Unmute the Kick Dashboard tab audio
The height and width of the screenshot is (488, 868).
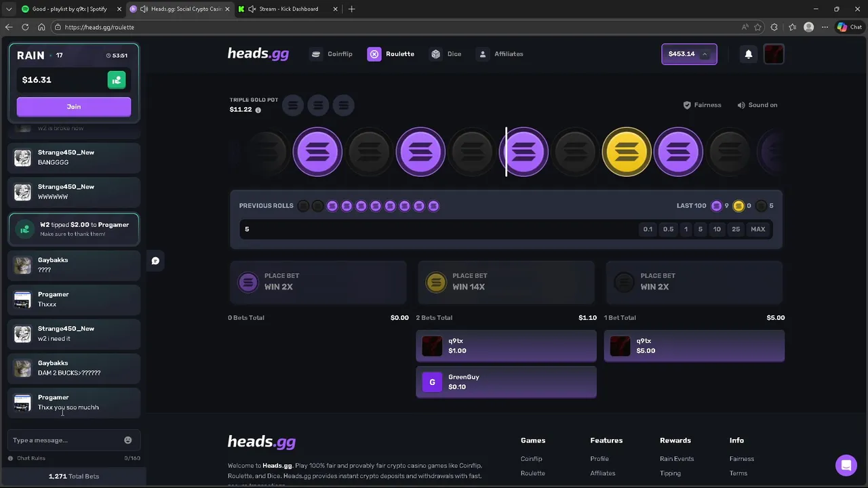tap(252, 9)
